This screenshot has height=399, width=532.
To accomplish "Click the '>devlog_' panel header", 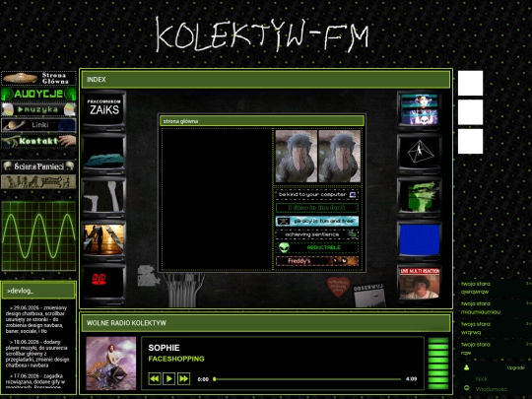I will (38, 291).
